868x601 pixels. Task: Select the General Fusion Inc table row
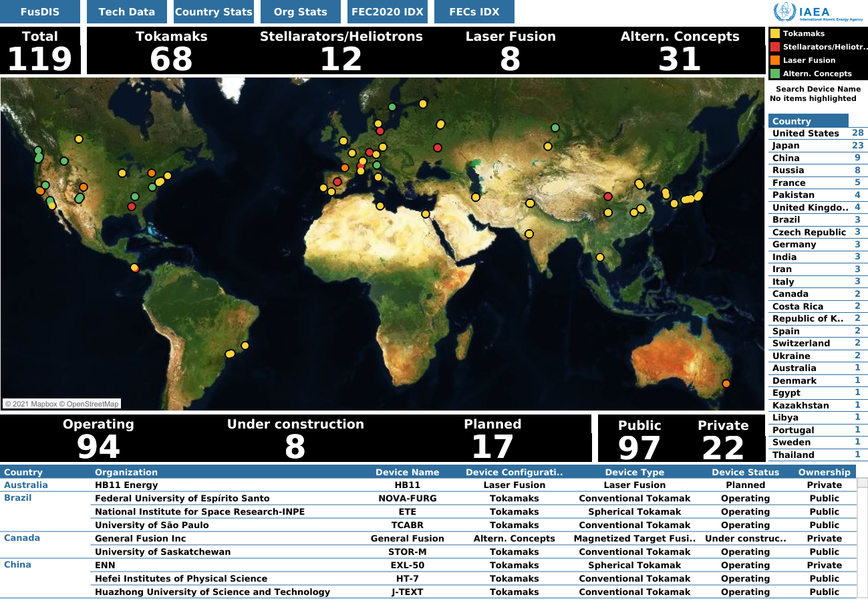tap(140, 539)
